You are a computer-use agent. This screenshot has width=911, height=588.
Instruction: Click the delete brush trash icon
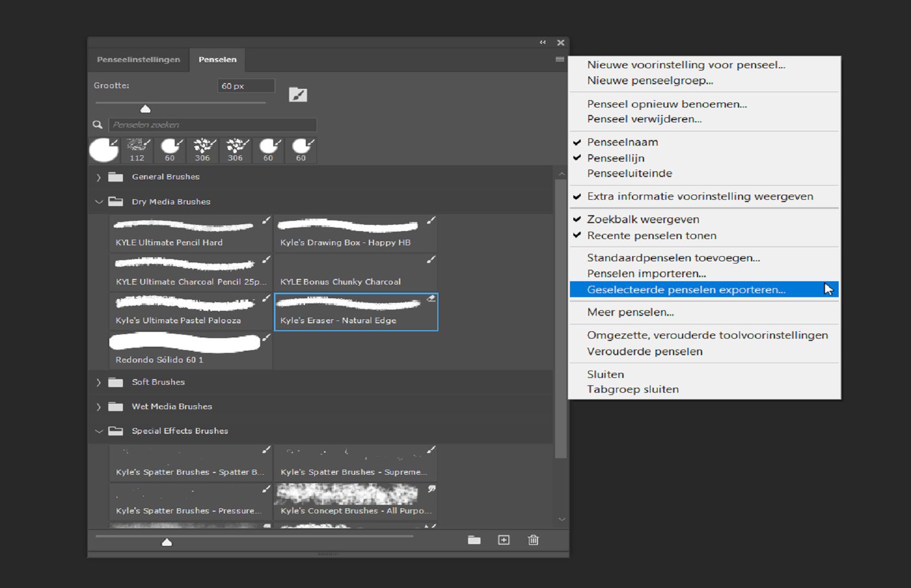tap(533, 540)
